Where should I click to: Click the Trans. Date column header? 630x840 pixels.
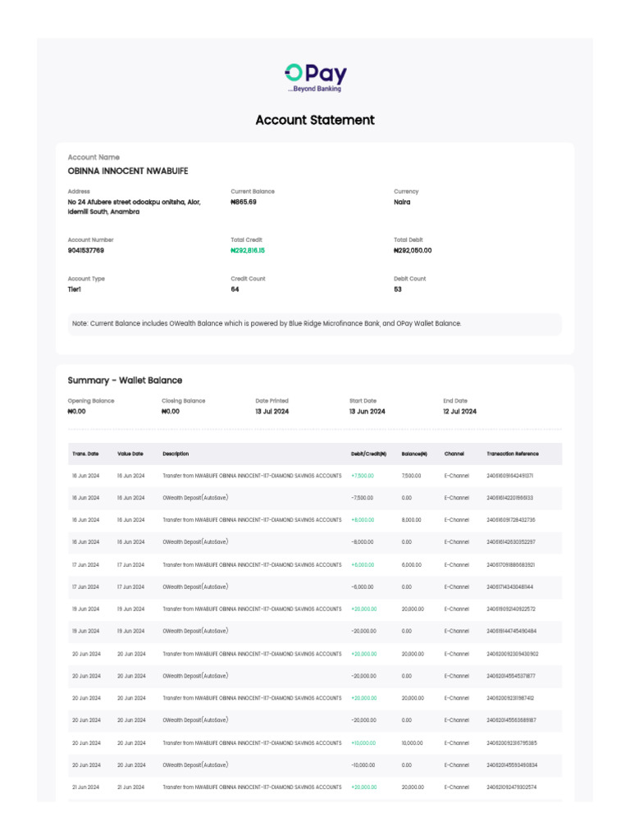tap(85, 454)
